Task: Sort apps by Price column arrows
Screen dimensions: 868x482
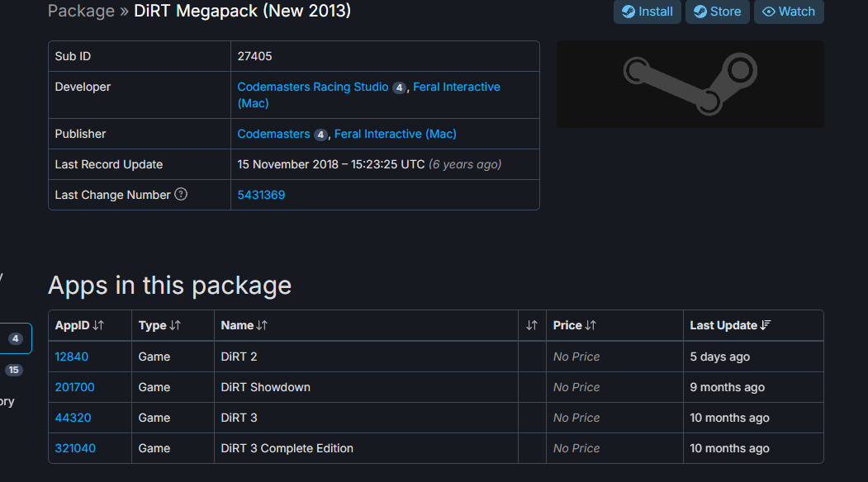Action: tap(591, 325)
